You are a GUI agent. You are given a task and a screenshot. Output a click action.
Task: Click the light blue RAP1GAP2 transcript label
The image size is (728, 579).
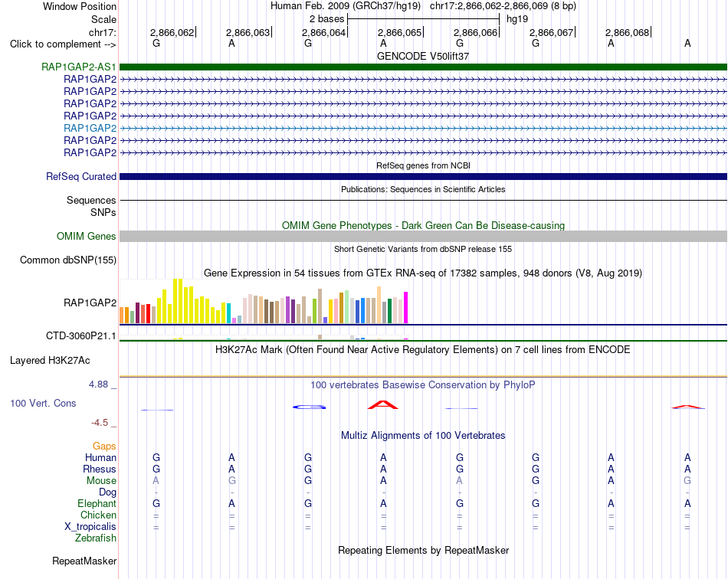[90, 128]
